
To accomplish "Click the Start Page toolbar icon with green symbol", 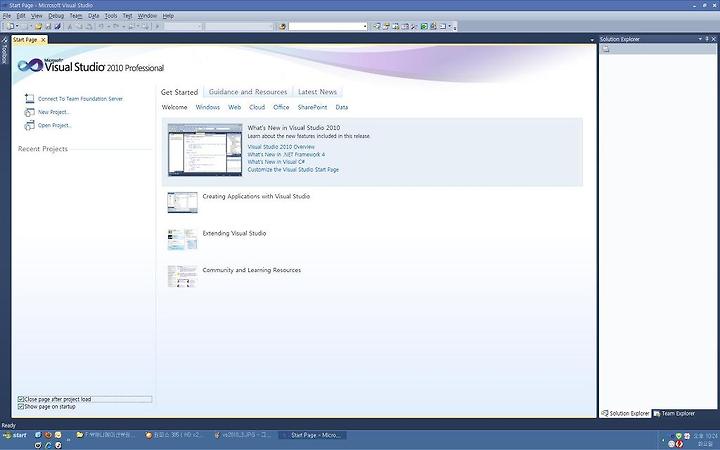I will point(423,27).
